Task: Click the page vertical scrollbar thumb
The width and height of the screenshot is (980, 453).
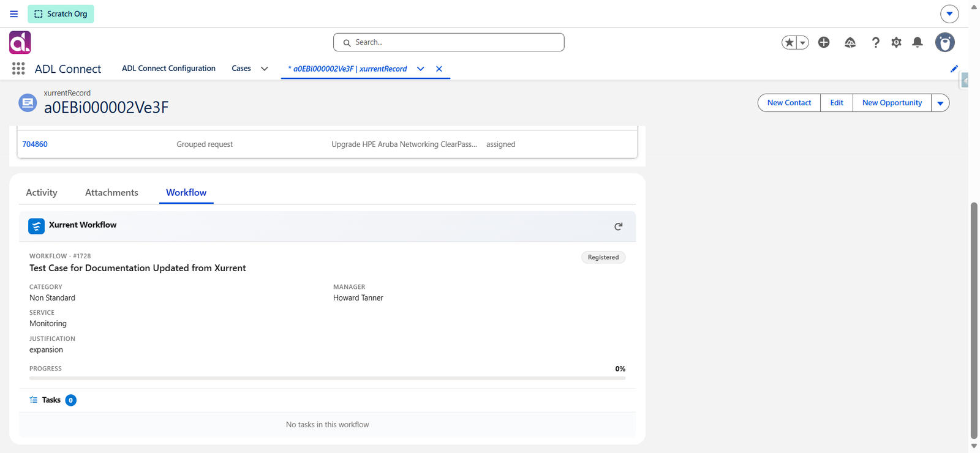Action: pos(974,321)
